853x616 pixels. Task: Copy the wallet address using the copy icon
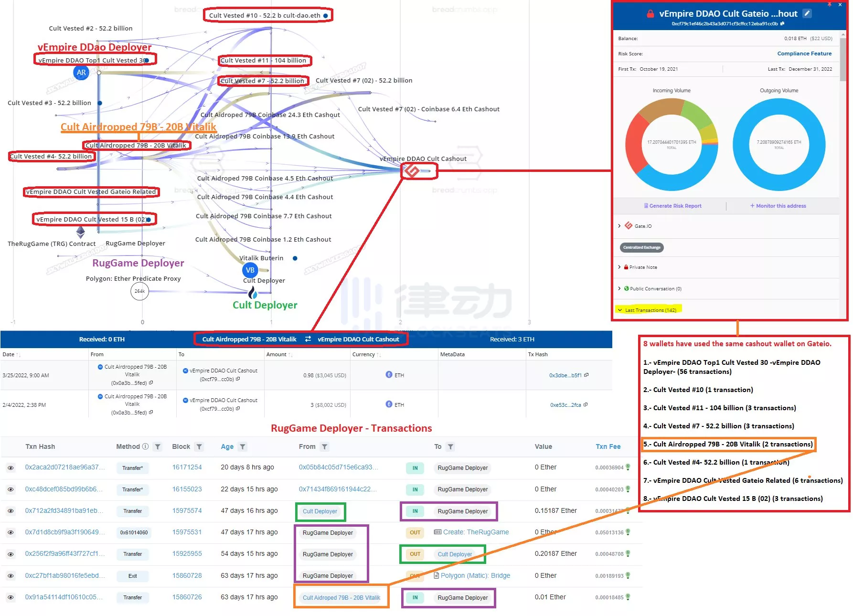[x=782, y=23]
